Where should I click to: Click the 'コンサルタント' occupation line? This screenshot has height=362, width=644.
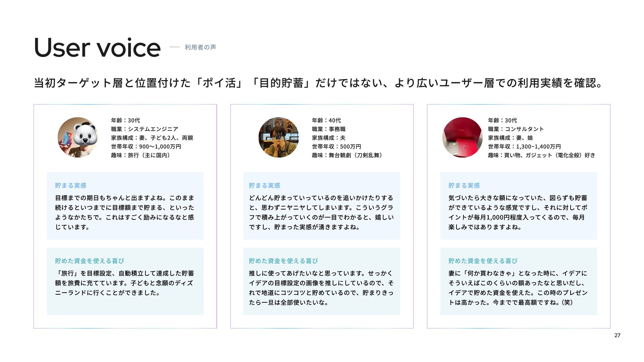click(516, 129)
